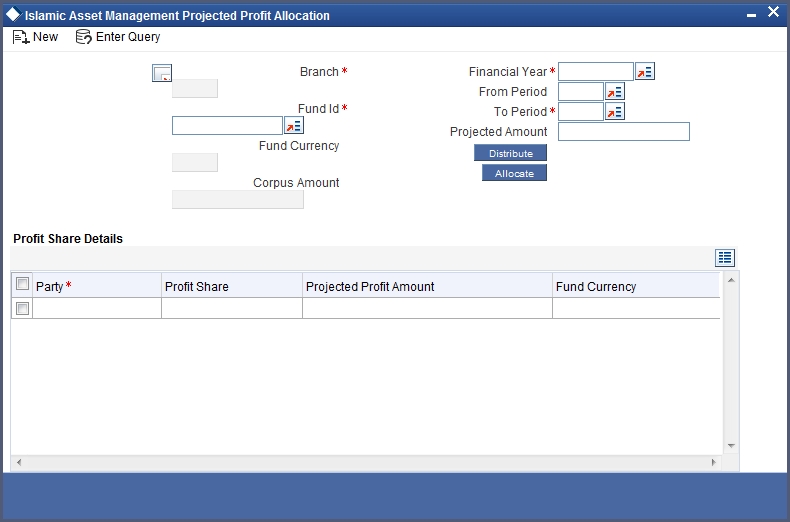Click the Profit Share column header
This screenshot has height=522, width=790.
232,286
